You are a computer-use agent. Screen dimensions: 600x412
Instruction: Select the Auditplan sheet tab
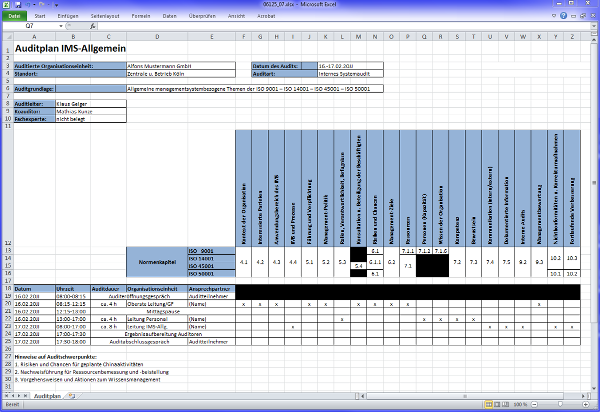pyautogui.click(x=46, y=396)
